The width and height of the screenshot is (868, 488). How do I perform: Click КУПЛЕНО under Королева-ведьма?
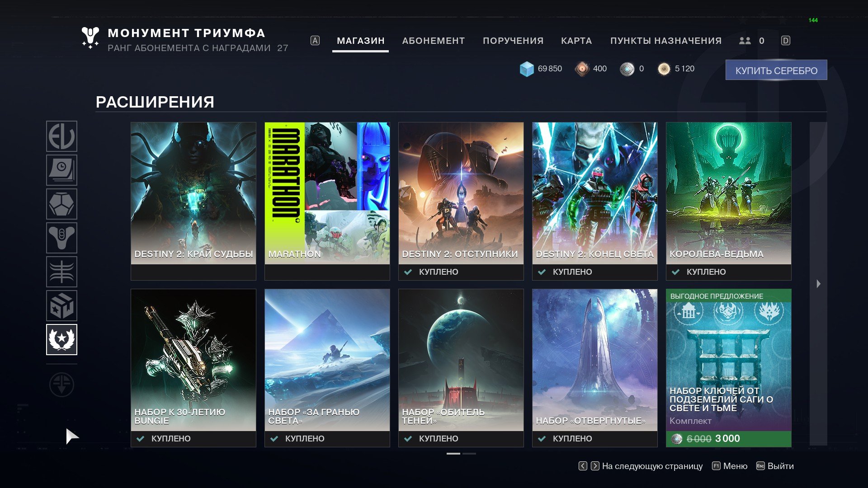pos(706,272)
